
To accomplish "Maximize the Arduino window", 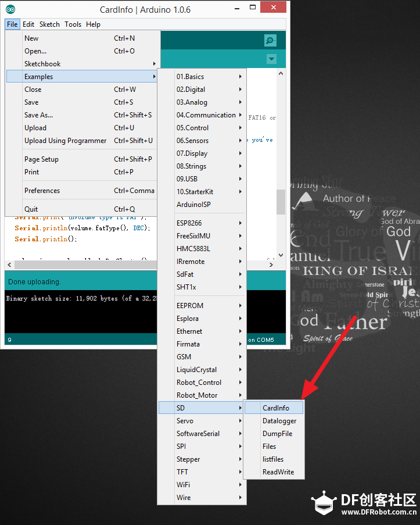I will coord(253,7).
